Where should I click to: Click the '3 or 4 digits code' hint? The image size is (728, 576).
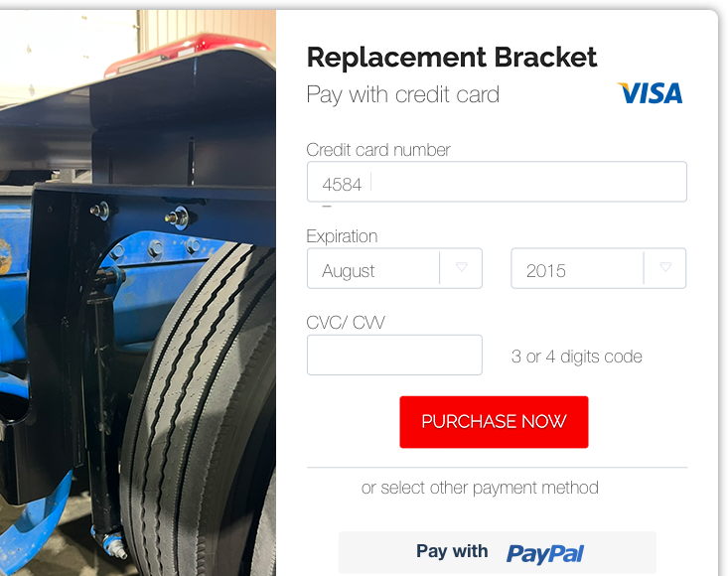click(577, 357)
